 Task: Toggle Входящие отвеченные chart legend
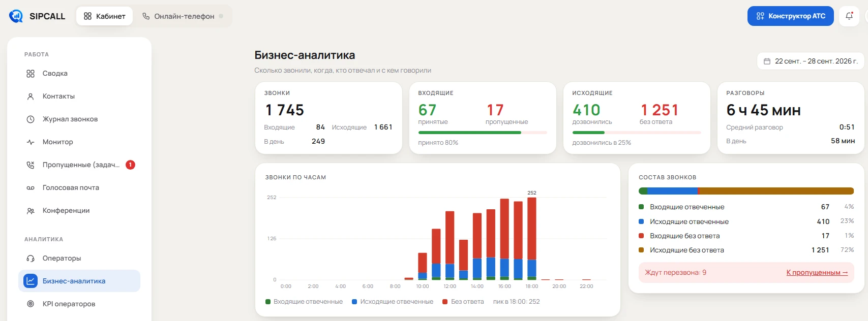tap(304, 302)
